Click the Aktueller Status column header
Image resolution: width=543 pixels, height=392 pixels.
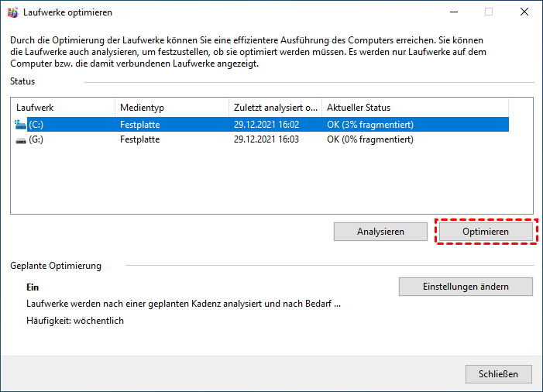[x=414, y=108]
